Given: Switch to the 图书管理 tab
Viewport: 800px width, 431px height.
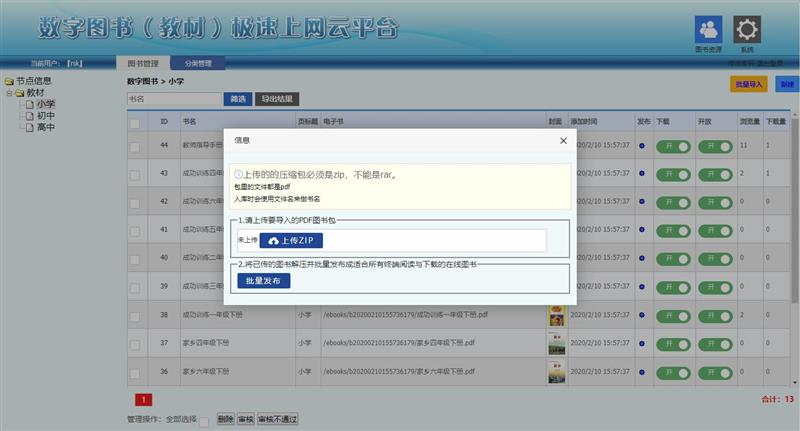Looking at the screenshot, I should point(143,63).
